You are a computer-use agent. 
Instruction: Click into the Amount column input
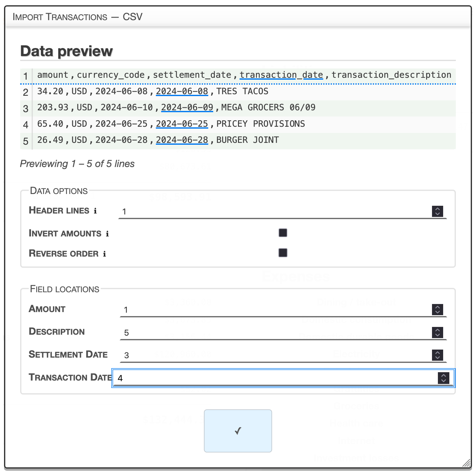click(x=273, y=310)
